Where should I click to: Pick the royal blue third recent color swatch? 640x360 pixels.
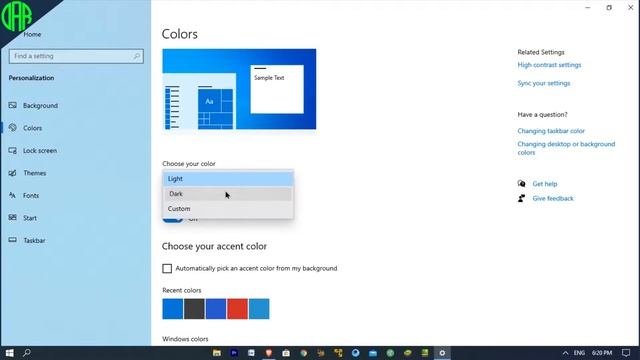(x=216, y=309)
